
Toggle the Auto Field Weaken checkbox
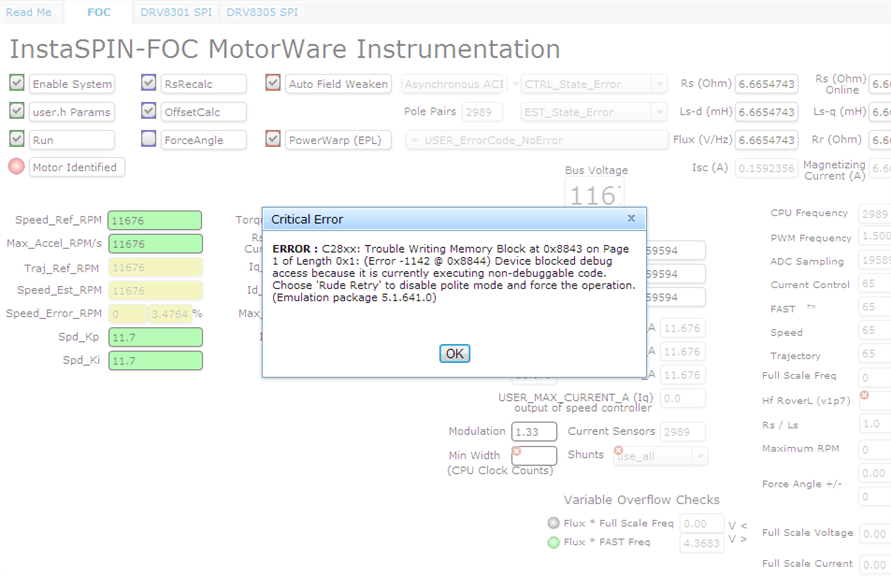[x=273, y=83]
